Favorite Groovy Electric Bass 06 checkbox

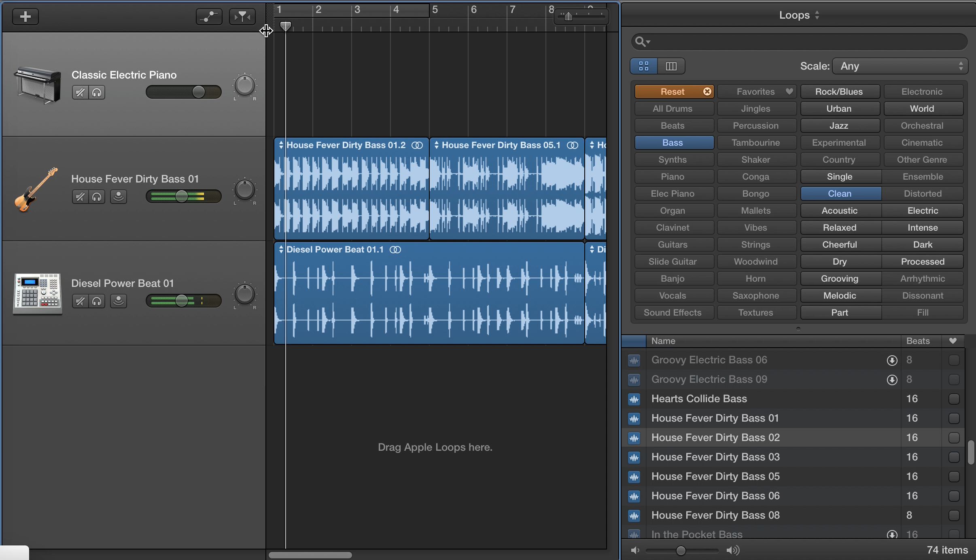[x=954, y=360]
